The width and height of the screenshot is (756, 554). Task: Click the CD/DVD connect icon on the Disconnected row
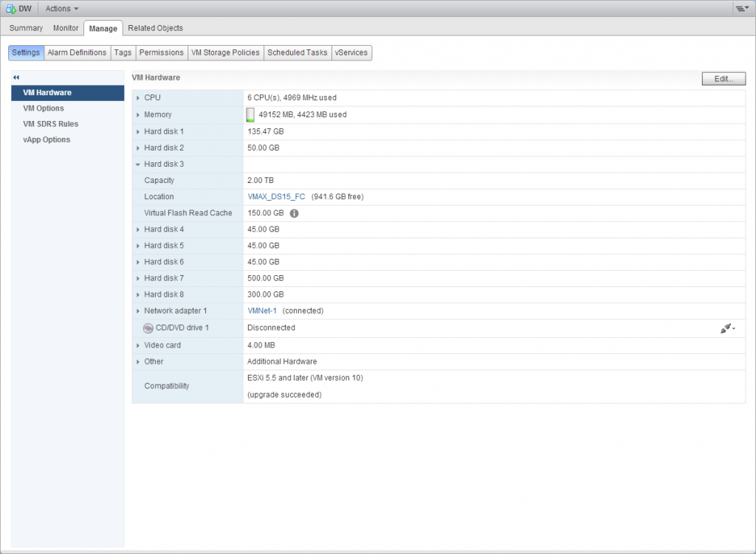pos(726,328)
